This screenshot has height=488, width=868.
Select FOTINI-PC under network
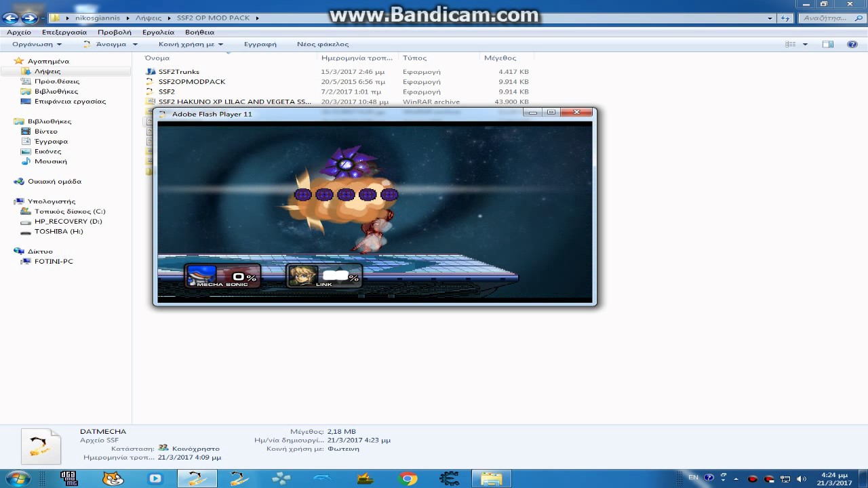click(54, 262)
